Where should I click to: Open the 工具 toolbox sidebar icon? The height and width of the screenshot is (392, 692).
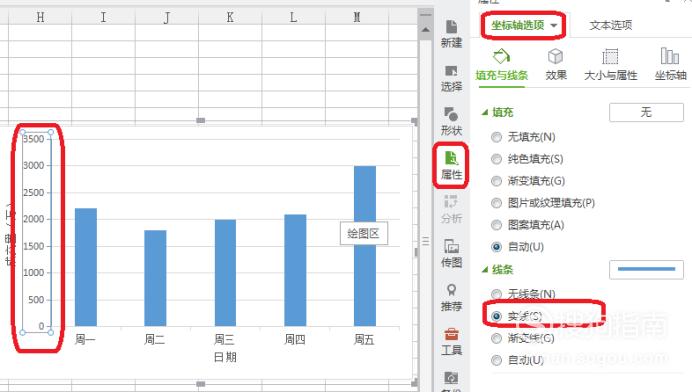tap(451, 341)
